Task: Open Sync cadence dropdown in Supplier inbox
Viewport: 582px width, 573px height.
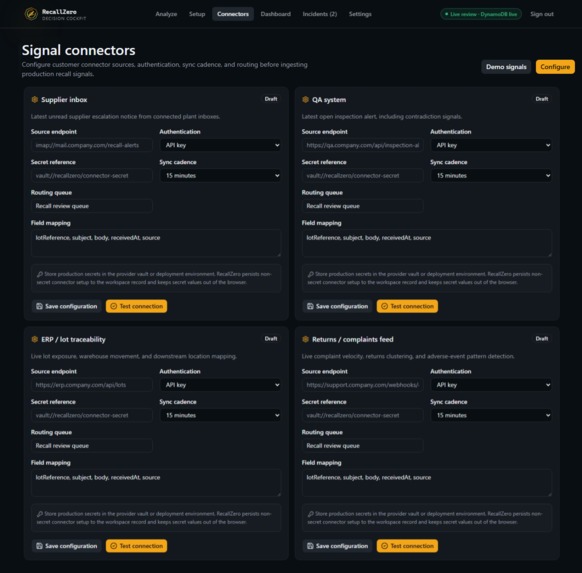Action: (x=220, y=176)
